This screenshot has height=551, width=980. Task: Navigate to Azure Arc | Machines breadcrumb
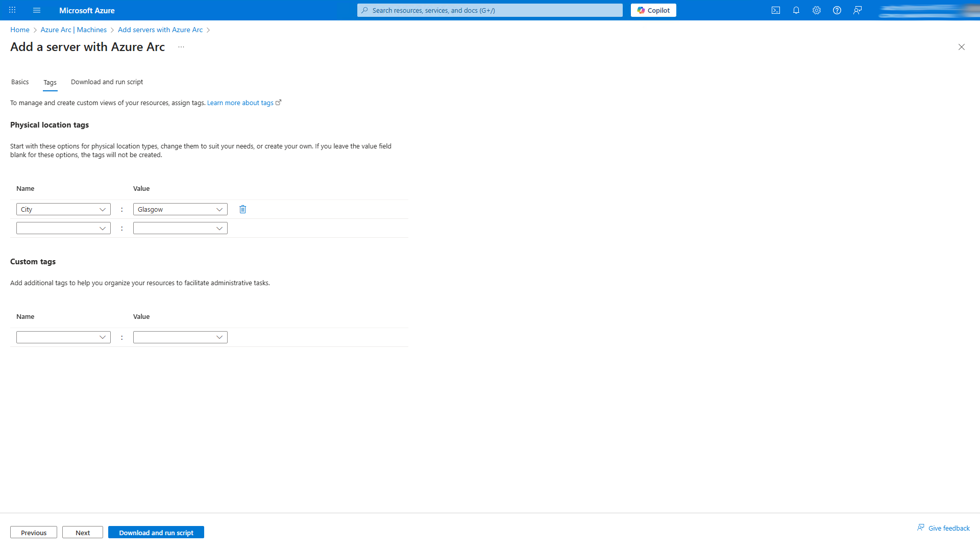pos(73,30)
